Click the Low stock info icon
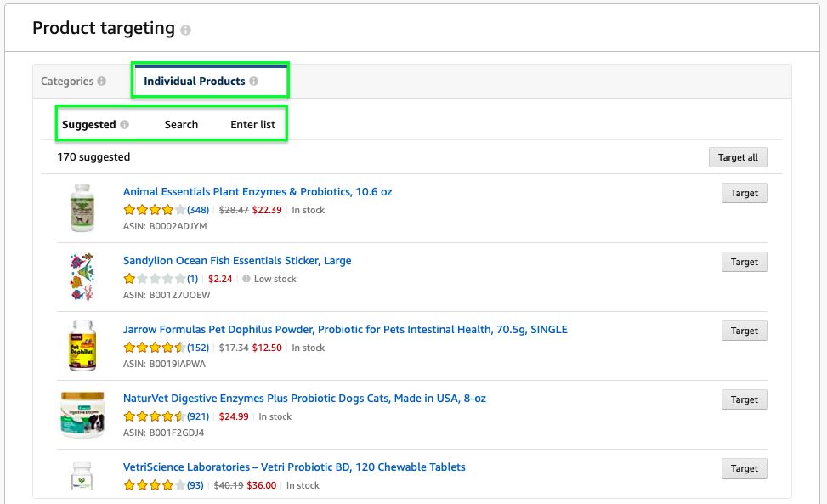Image resolution: width=827 pixels, height=504 pixels. click(246, 279)
